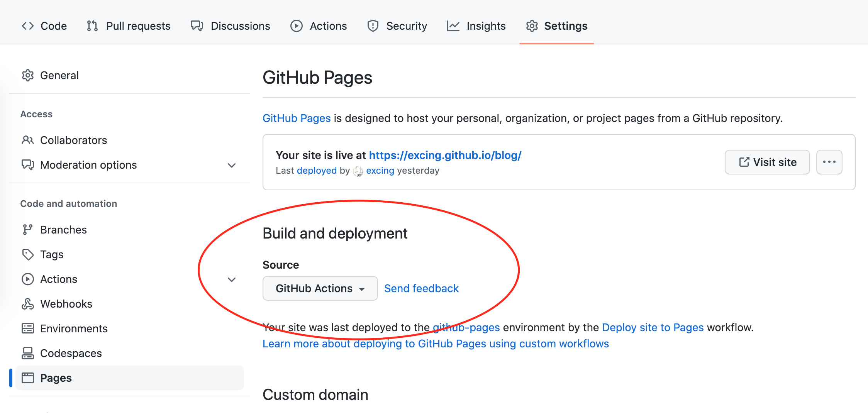Click the Access section label
This screenshot has width=868, height=413.
[36, 114]
